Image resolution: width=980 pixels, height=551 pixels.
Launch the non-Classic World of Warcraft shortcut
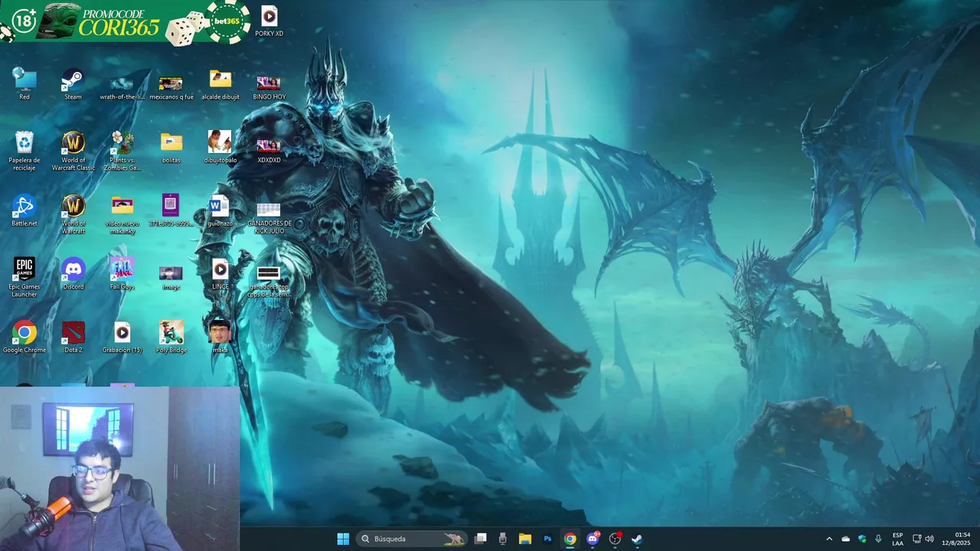73,214
